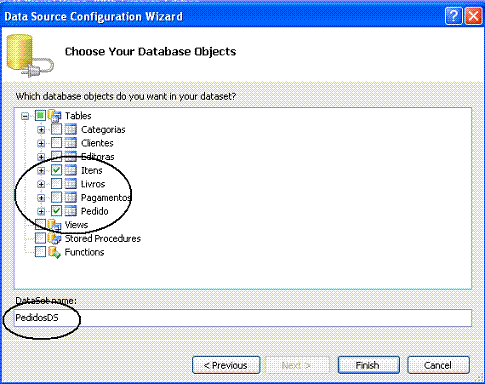Expand the Pedido table node

point(41,211)
